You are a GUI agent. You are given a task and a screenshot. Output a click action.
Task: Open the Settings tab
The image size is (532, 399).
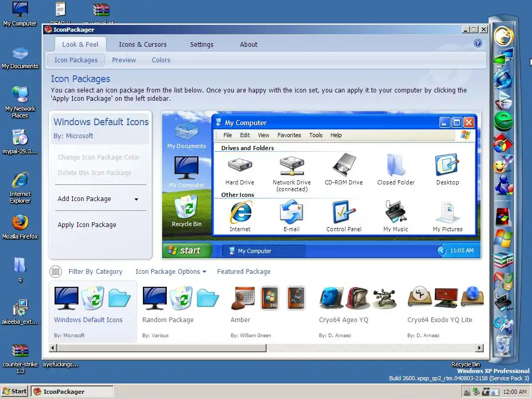click(202, 45)
